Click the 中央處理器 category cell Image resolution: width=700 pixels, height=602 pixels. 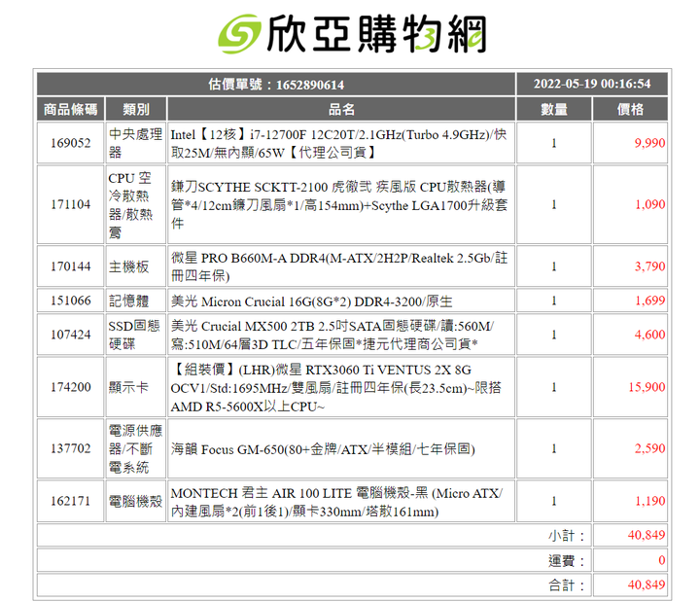(136, 143)
